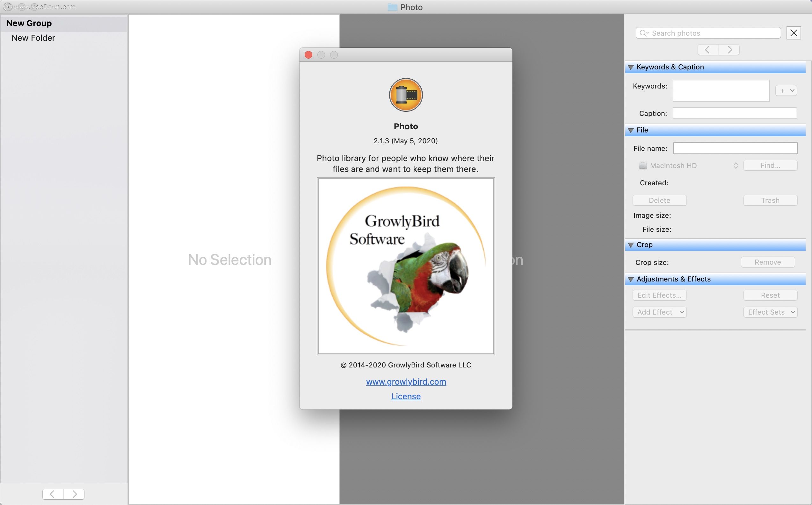Click into the Caption field
This screenshot has width=812, height=505.
click(x=735, y=113)
